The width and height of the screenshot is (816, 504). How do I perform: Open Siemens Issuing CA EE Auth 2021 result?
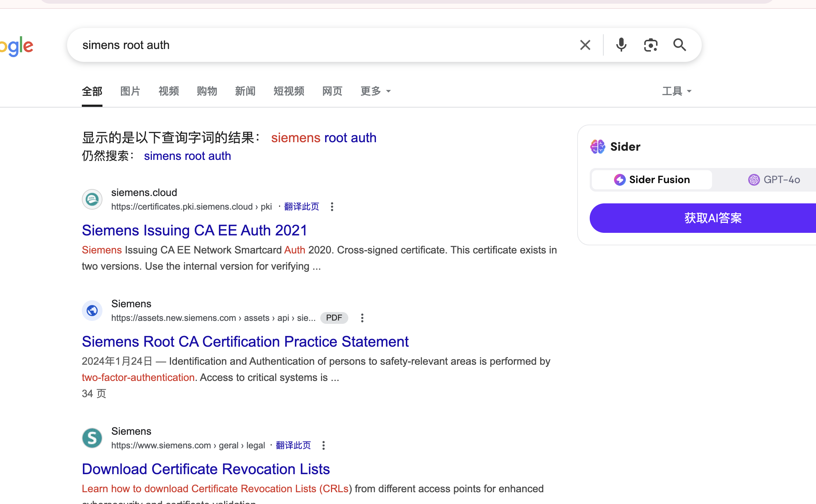coord(195,230)
